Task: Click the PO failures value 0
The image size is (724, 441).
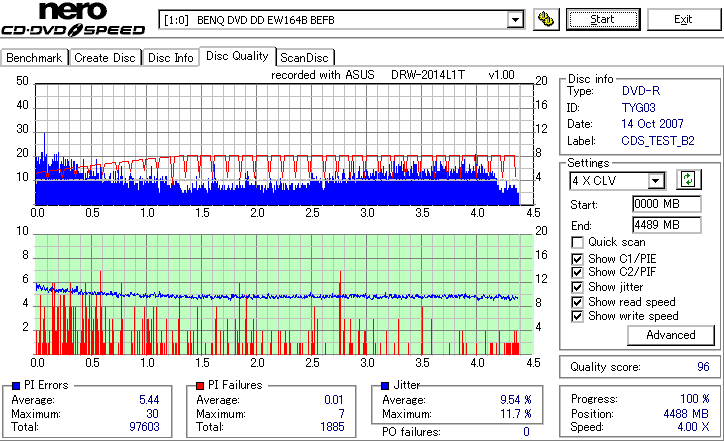Action: pos(526,432)
